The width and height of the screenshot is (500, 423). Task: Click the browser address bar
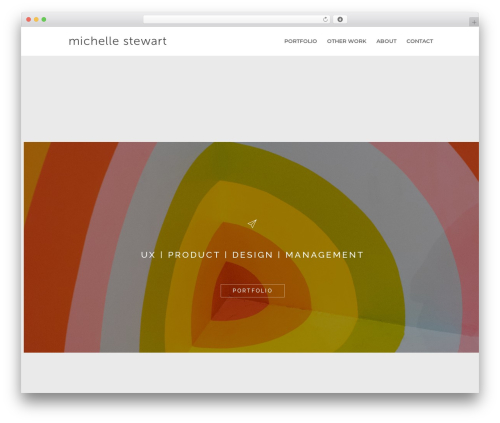(237, 20)
